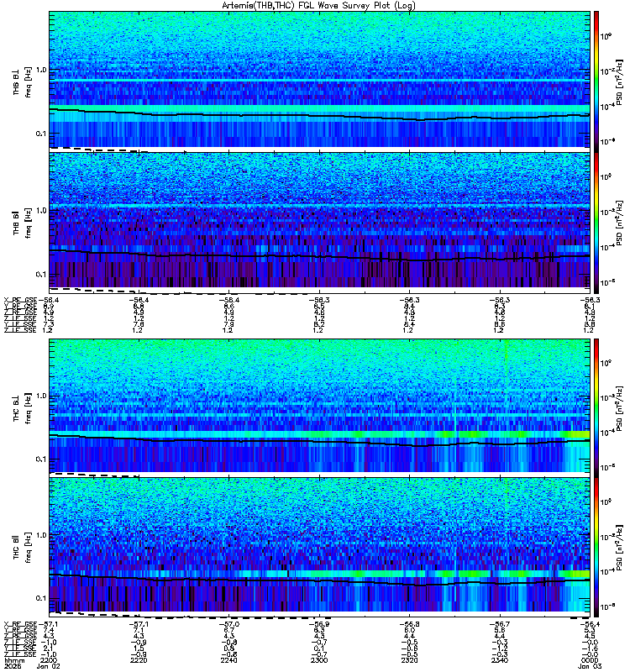Click the time tick label '2220'
Viewport: 630px width, 672px height.
pos(139,660)
